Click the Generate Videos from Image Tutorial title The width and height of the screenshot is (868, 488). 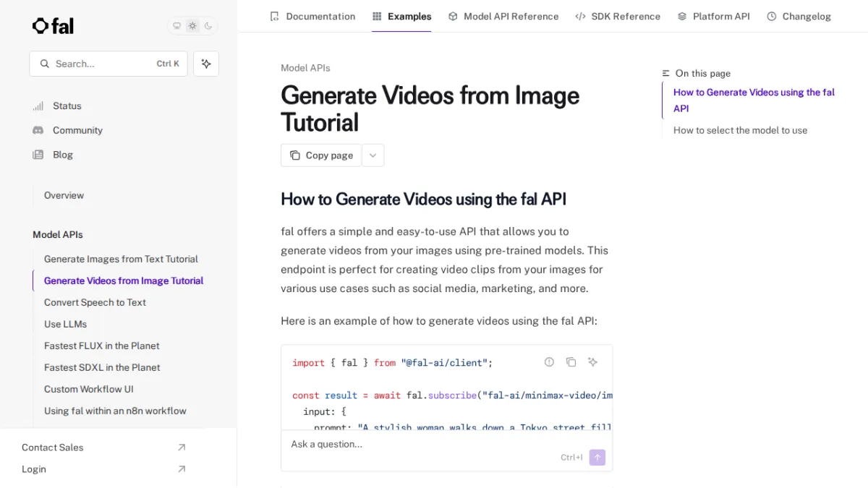[430, 109]
